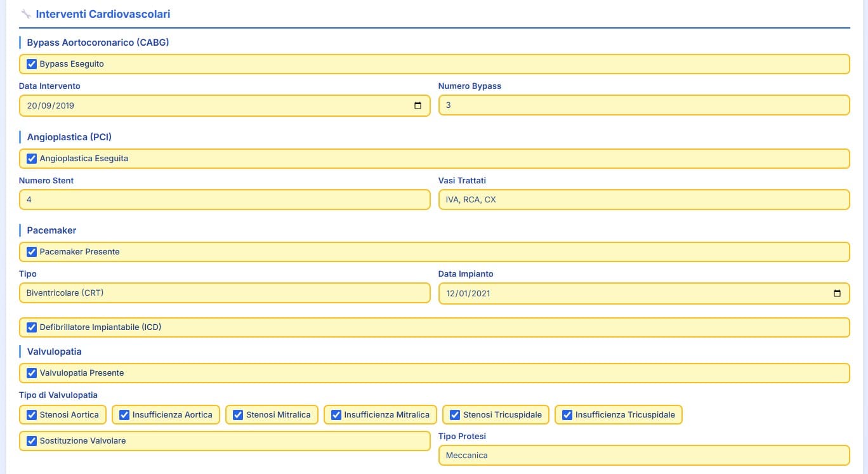Uncheck Stenosi Tricuspidale
The width and height of the screenshot is (868, 474).
pyautogui.click(x=455, y=415)
